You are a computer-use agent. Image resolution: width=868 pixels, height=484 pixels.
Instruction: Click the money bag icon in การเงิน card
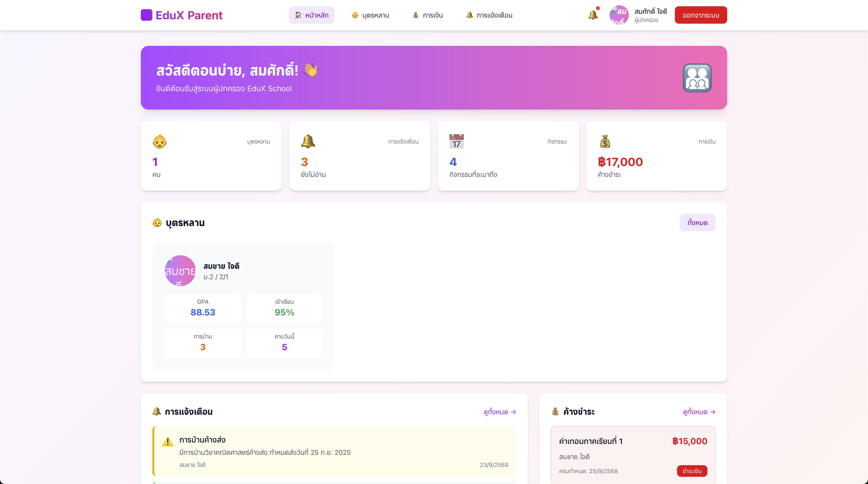pyautogui.click(x=605, y=142)
